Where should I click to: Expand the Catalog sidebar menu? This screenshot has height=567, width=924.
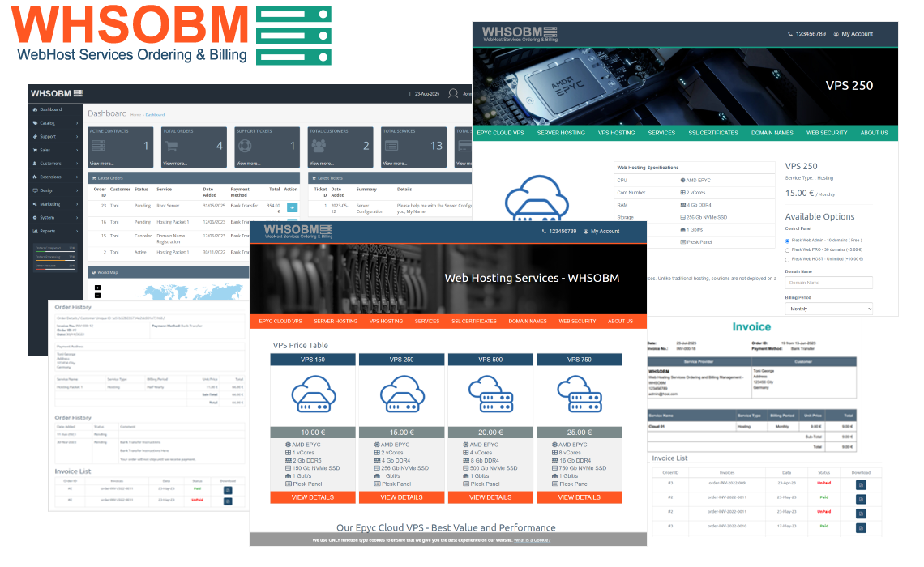[x=56, y=123]
